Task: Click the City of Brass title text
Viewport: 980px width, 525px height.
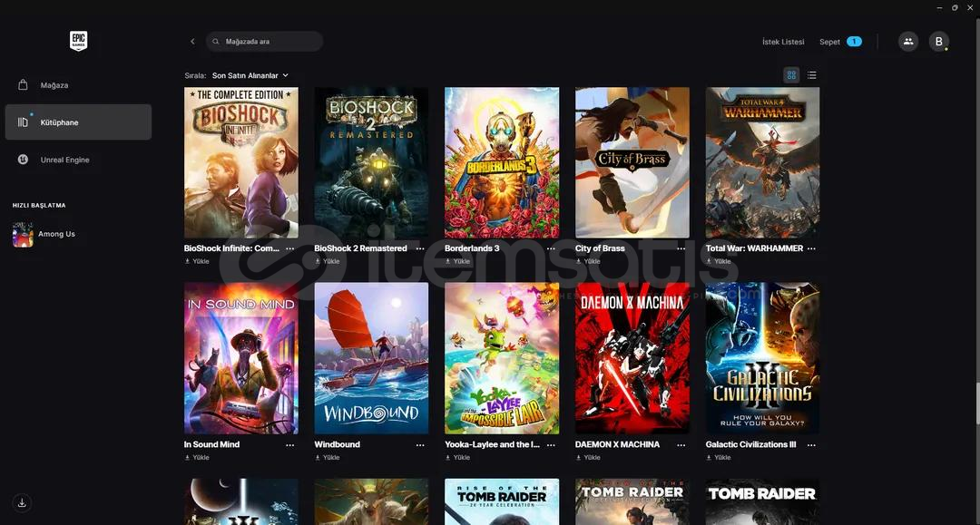Action: point(600,248)
